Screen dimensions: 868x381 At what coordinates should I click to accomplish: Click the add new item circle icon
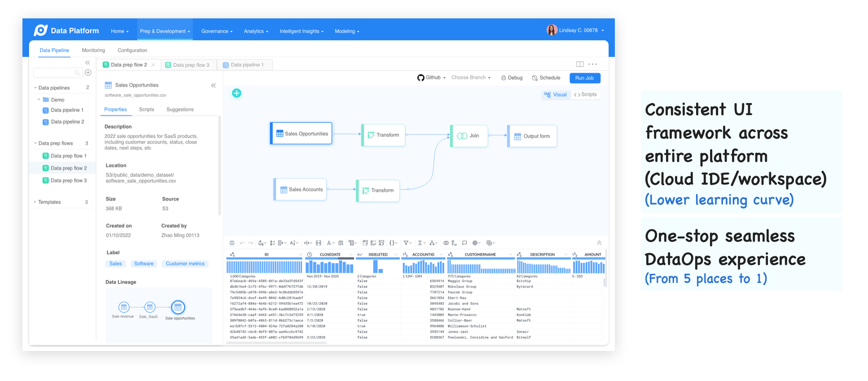tap(88, 73)
